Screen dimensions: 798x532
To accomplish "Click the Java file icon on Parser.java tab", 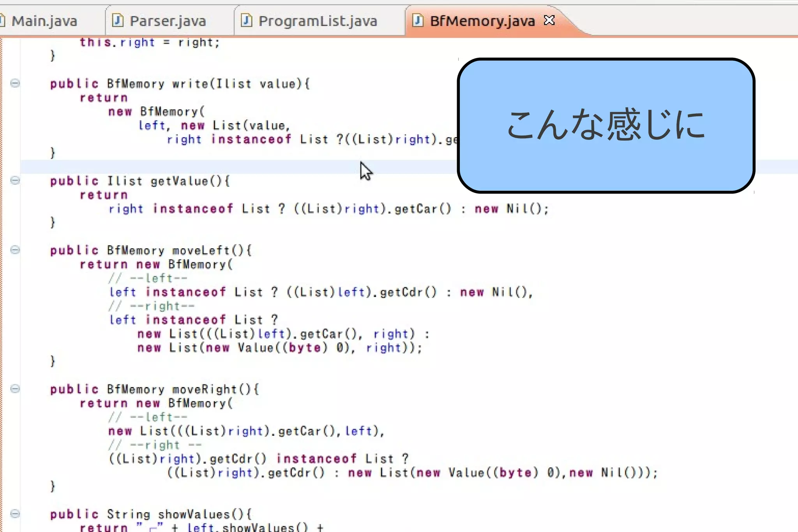I will pos(117,20).
